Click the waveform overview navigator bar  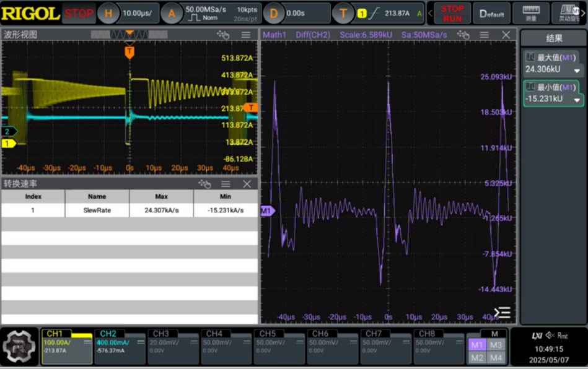point(129,35)
